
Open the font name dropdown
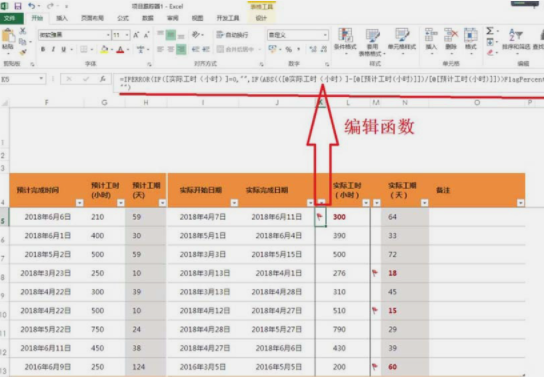click(x=108, y=35)
